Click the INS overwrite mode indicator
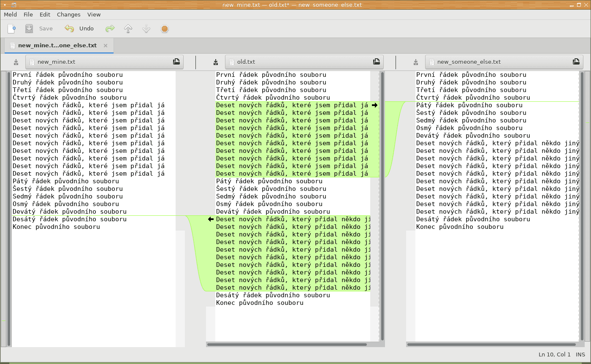 click(580, 355)
